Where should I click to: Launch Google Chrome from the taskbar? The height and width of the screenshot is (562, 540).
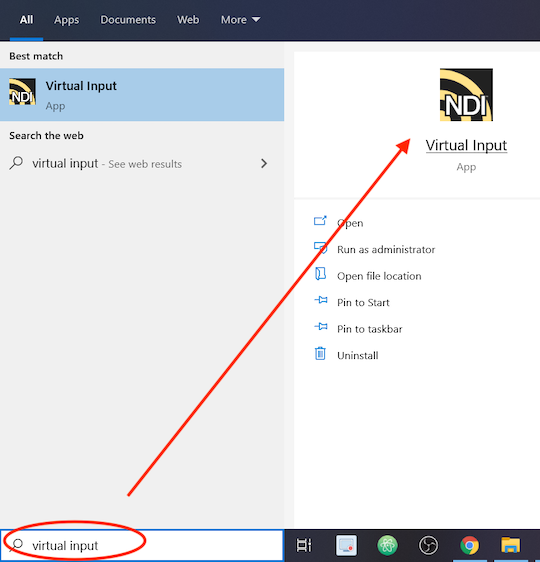pyautogui.click(x=469, y=545)
